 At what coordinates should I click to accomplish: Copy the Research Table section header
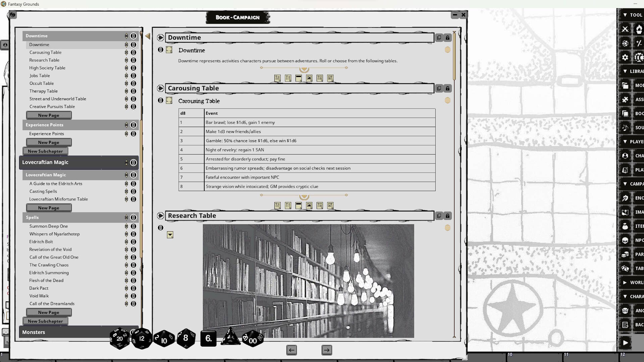point(439,216)
